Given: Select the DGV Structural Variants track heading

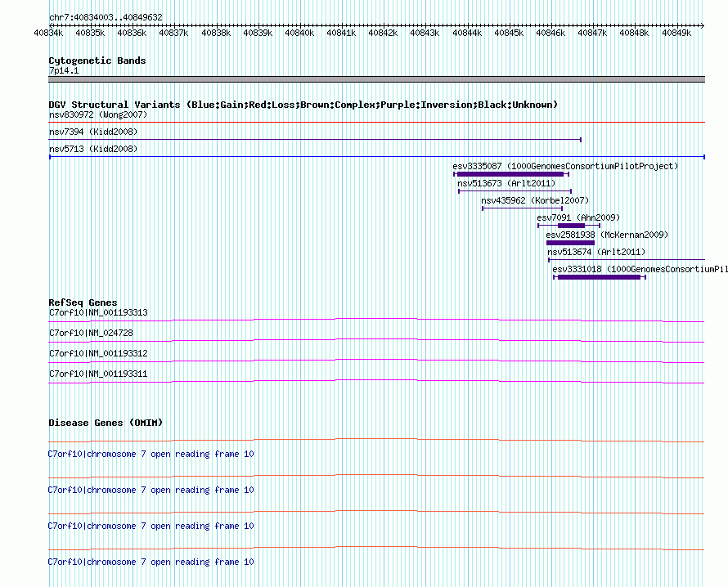Looking at the screenshot, I should coord(303,105).
